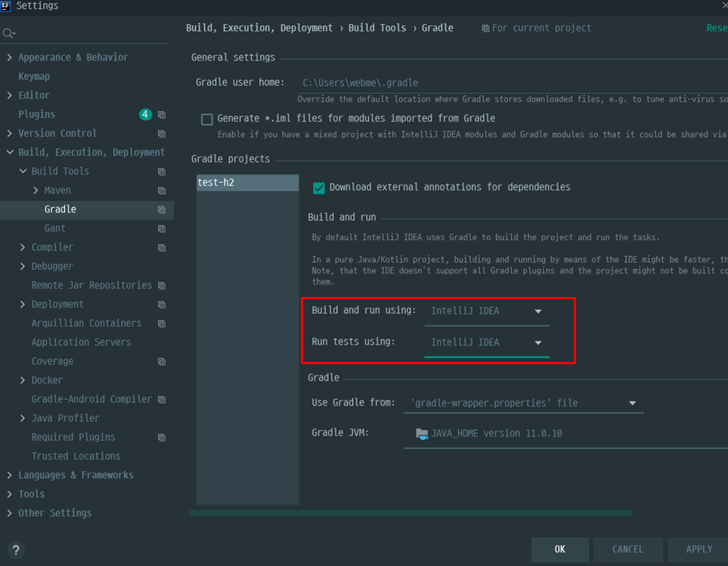Viewport: 728px width, 566px height.
Task: Click the JAVA_HOME folder icon in Gradle JVM
Action: pyautogui.click(x=422, y=434)
